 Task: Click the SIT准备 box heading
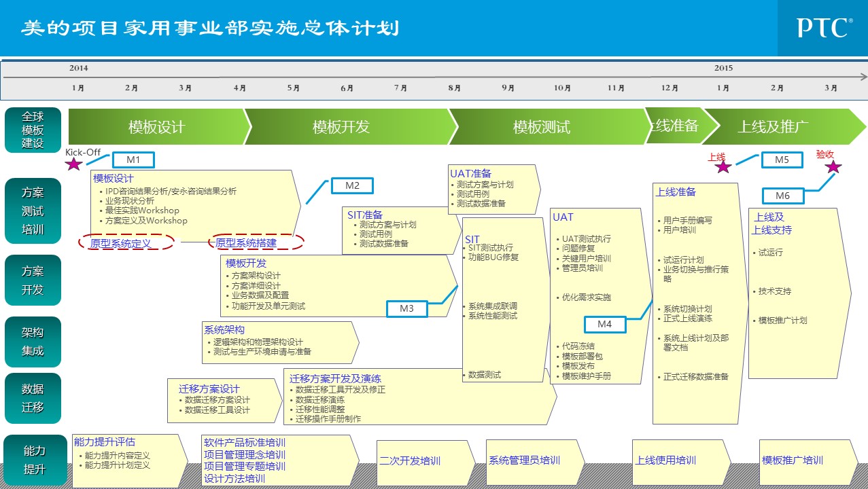(365, 215)
